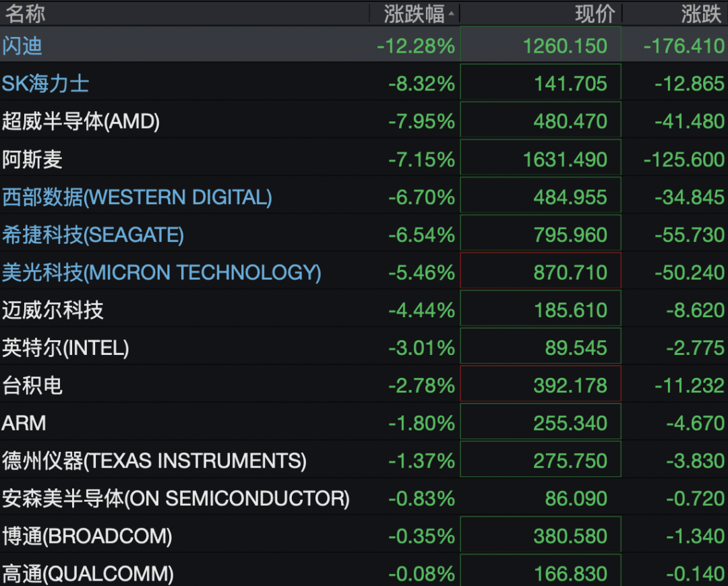This screenshot has height=586, width=728.
Task: Click Intel change percent -3.01%
Action: [x=421, y=348]
